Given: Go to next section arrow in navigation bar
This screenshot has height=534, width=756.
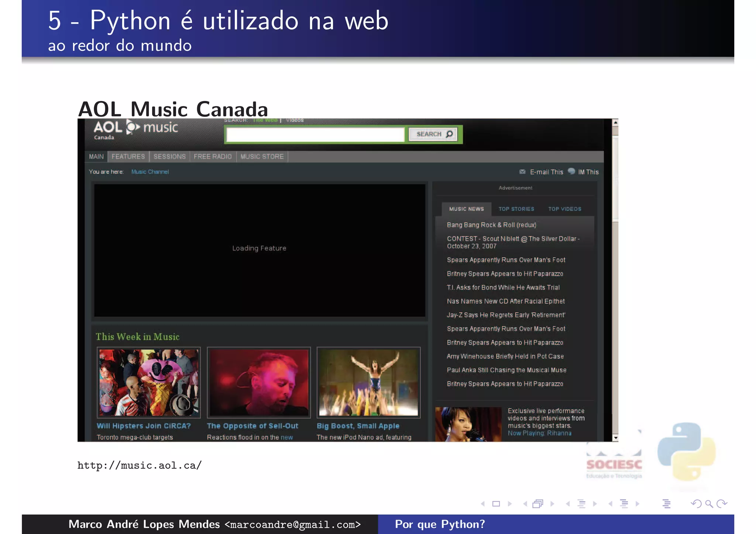Looking at the screenshot, I should point(638,504).
